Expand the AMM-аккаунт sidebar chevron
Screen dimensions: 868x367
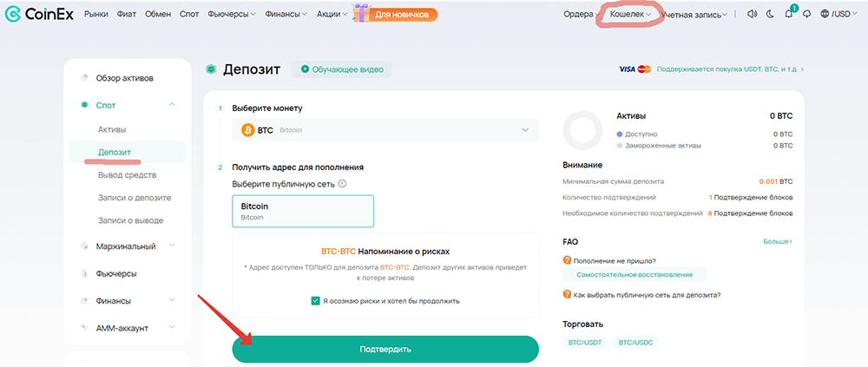click(x=172, y=327)
